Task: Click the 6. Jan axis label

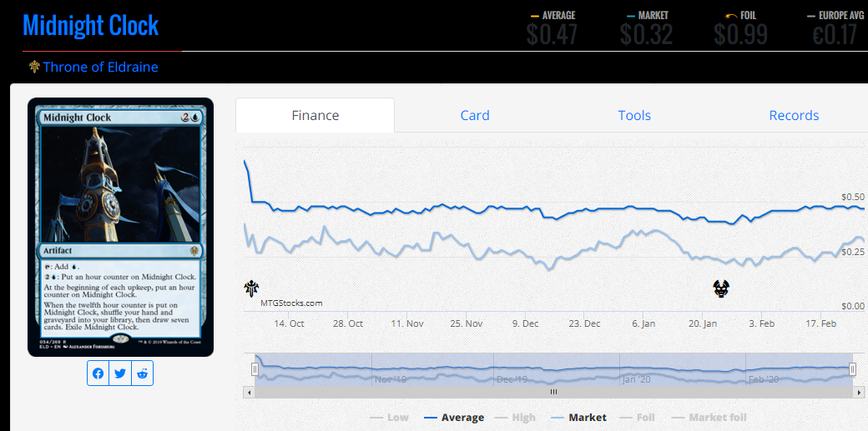Action: coord(643,323)
